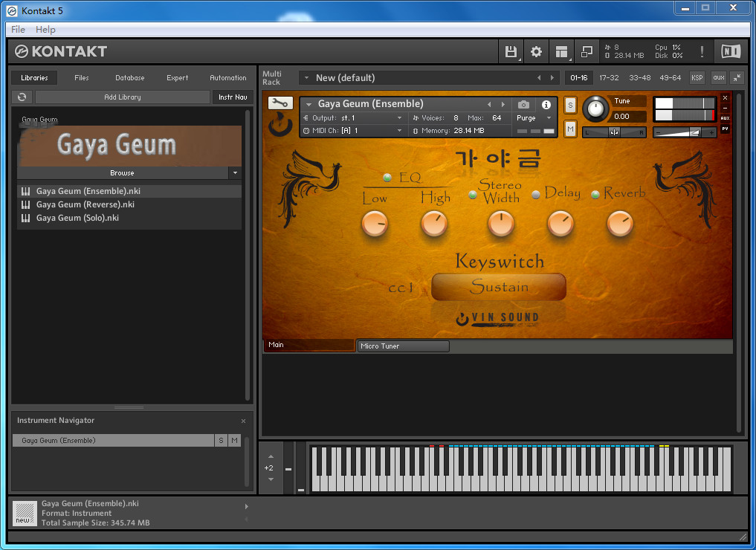This screenshot has width=756, height=550.
Task: Toggle mute M in Instrument Navigator
Action: [234, 440]
